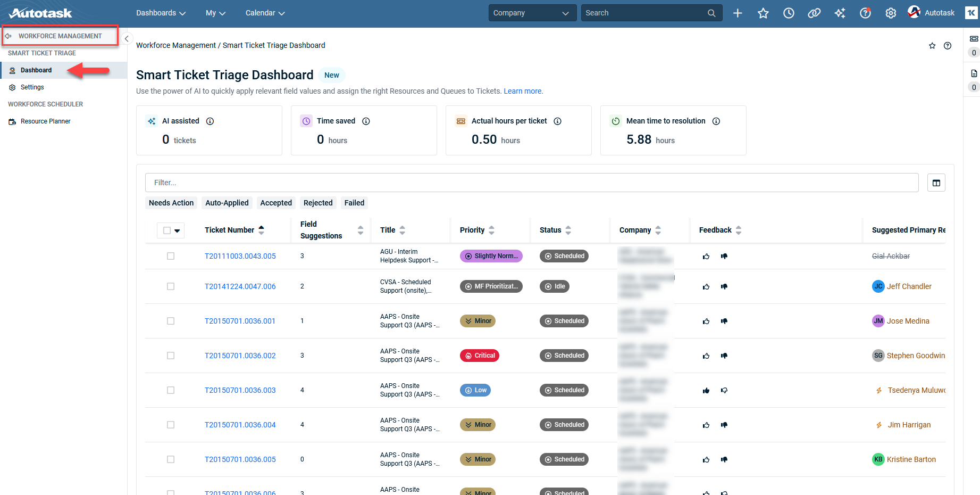Check the box for ticket T20141224.0047.006
Image resolution: width=980 pixels, height=495 pixels.
point(171,286)
